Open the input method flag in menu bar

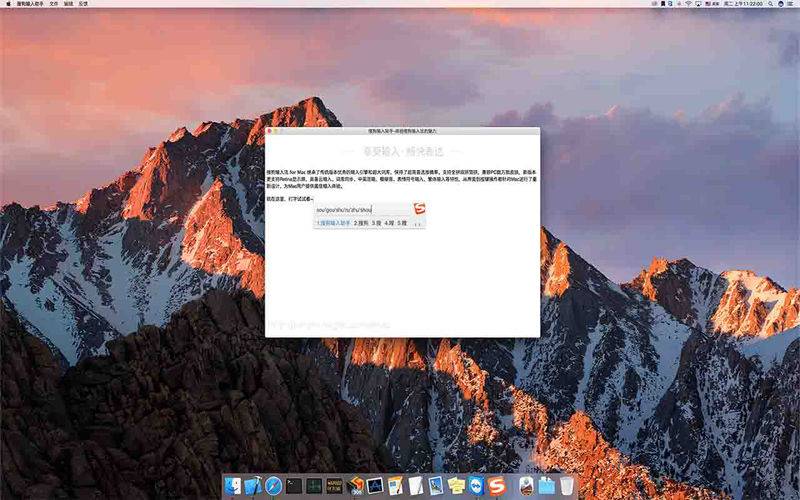(708, 4)
